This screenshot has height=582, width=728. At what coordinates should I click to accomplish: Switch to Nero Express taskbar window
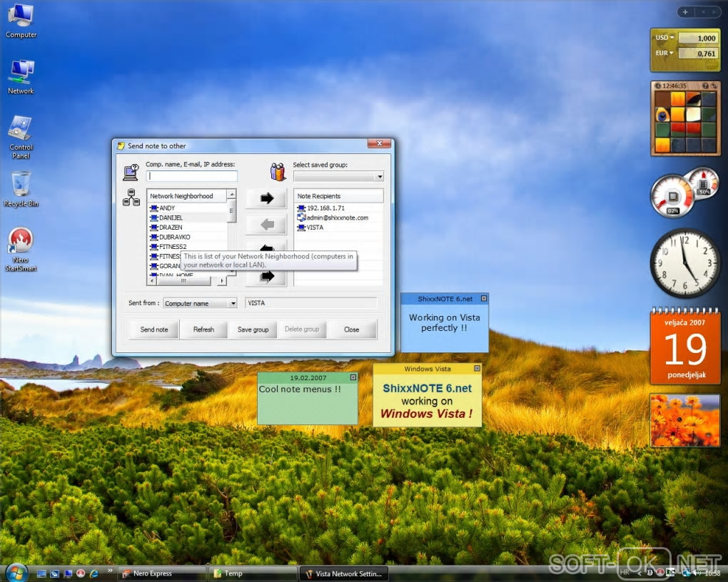tap(161, 573)
